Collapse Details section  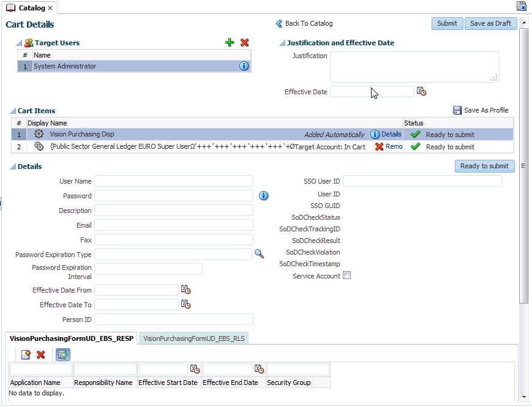(x=13, y=166)
